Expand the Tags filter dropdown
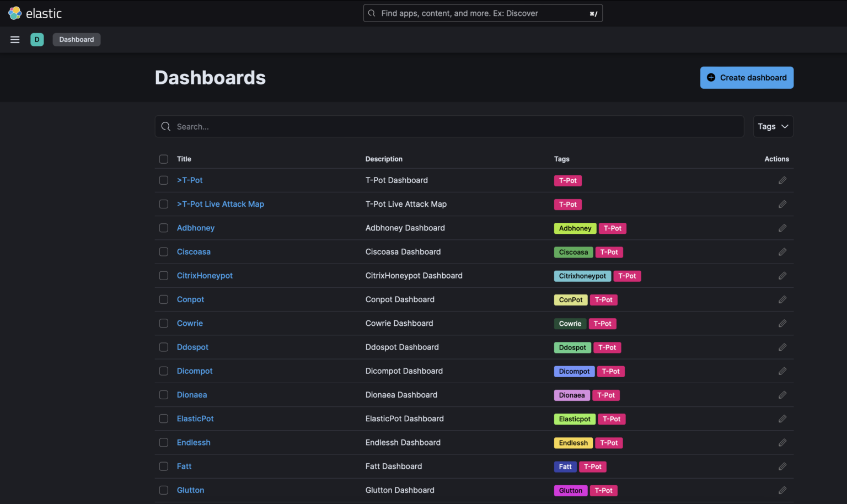847x504 pixels. (x=773, y=127)
